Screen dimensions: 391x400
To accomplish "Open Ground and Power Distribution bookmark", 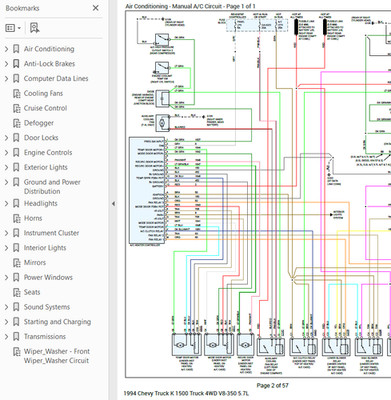I will (52, 187).
